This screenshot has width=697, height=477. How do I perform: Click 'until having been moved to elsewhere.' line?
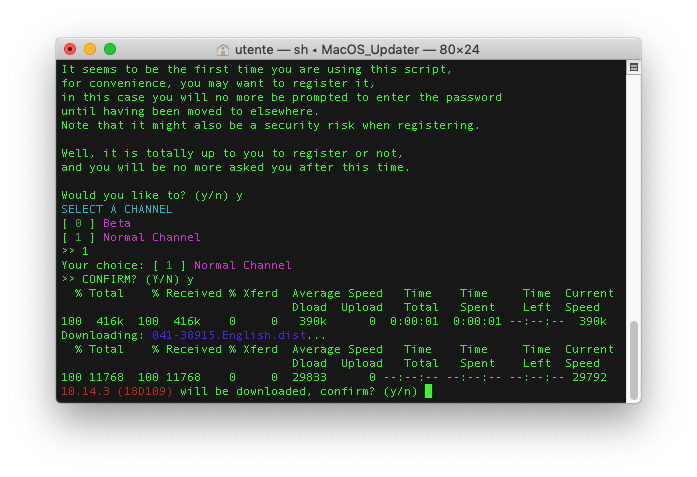pos(190,111)
